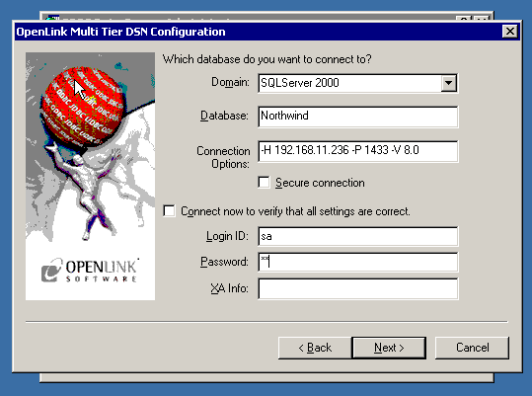Screen dimensions: 532x396
Task: Click the Connect now to verify label text
Action: pyautogui.click(x=295, y=211)
